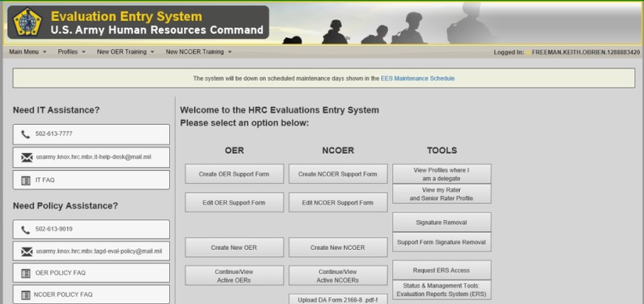The width and height of the screenshot is (644, 304).
Task: Click Create New NCOER button
Action: pos(338,247)
